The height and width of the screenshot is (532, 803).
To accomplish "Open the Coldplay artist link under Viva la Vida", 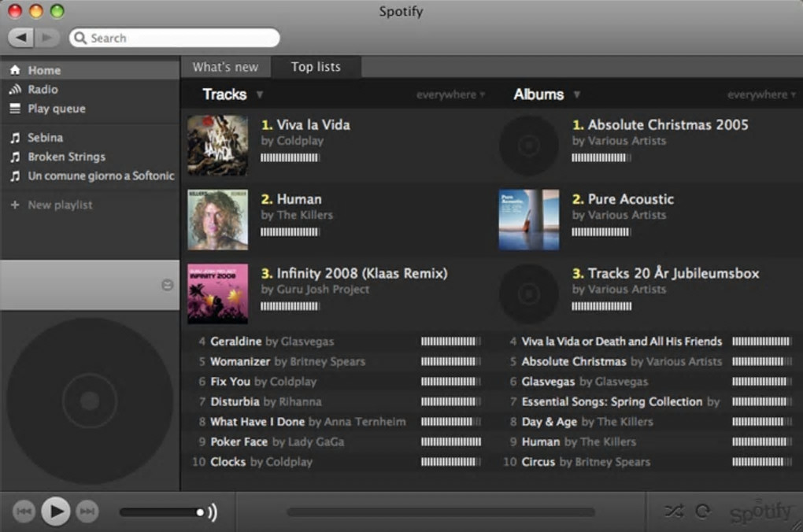I will click(x=300, y=141).
